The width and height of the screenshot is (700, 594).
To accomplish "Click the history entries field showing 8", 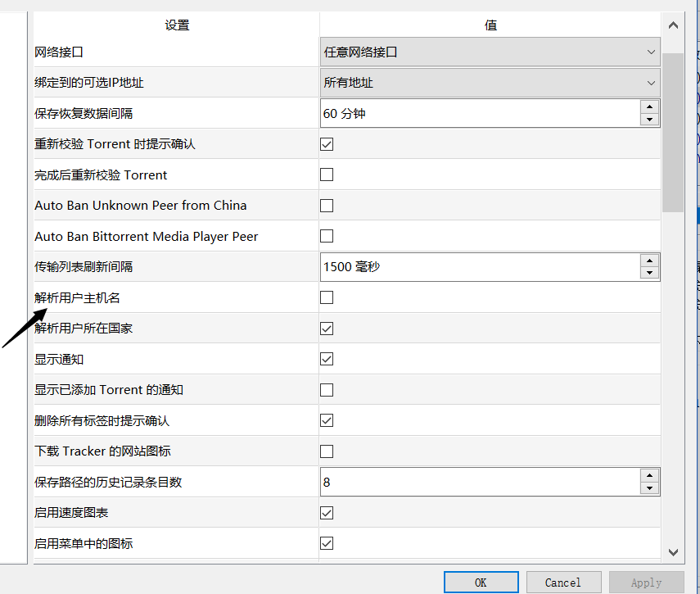I will pyautogui.click(x=480, y=483).
